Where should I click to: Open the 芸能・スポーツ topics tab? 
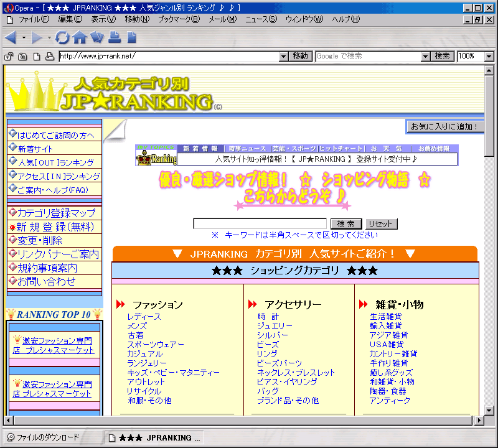click(294, 149)
